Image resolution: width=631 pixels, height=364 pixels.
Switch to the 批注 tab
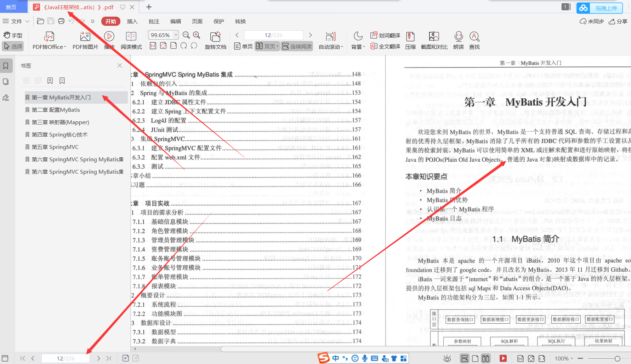154,21
